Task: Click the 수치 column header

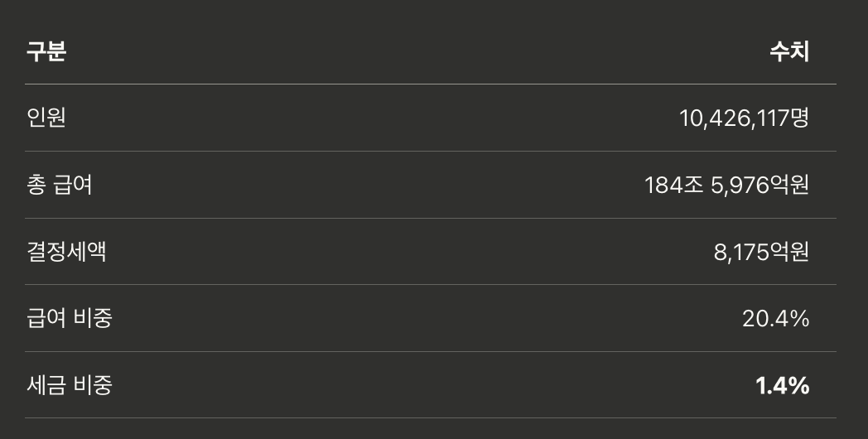Action: [789, 51]
